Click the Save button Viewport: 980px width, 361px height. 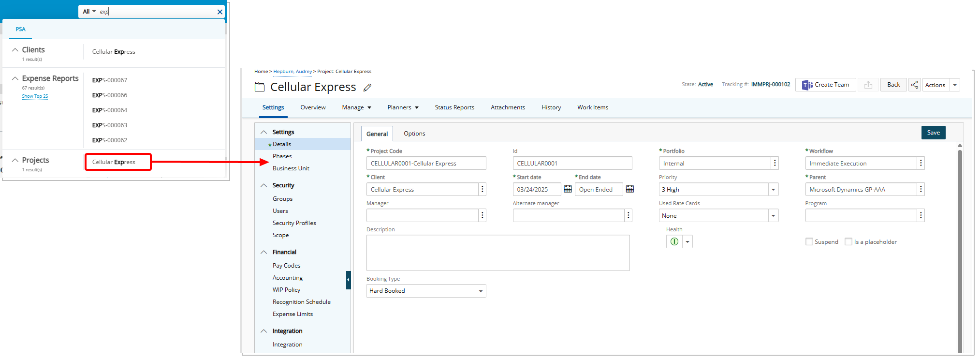click(x=933, y=133)
